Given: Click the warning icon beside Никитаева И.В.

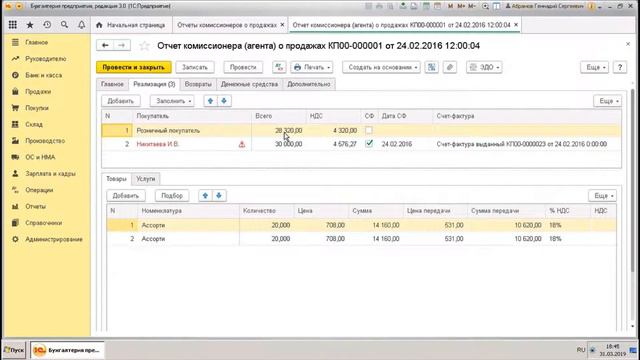Looking at the screenshot, I should [x=242, y=144].
